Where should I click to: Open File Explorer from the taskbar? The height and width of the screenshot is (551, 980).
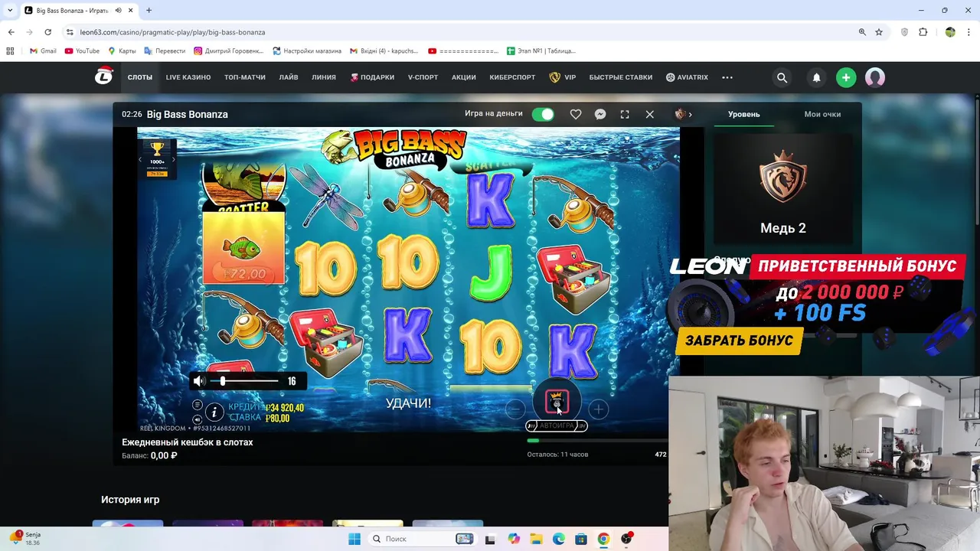[536, 539]
